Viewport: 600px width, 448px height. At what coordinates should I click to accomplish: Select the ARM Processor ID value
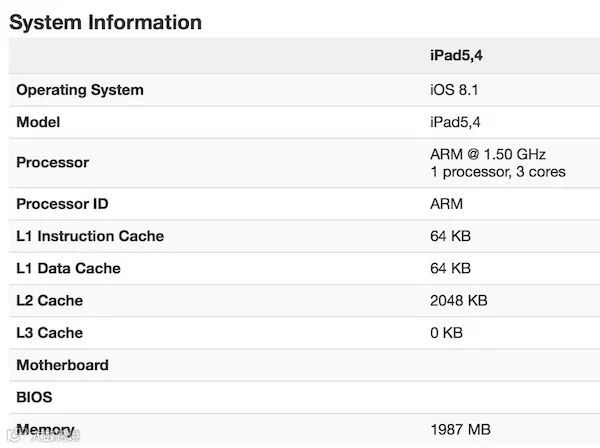[x=446, y=204]
